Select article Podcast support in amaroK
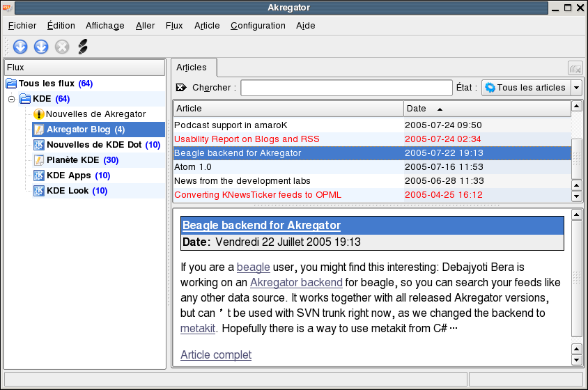This screenshot has width=588, height=390. tap(372, 125)
